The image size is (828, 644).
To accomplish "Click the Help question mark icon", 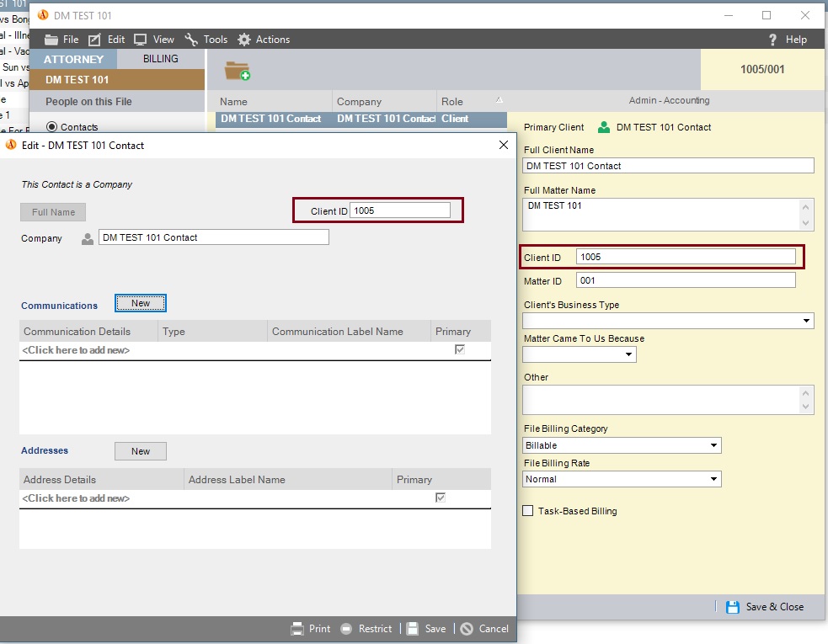I will (772, 40).
